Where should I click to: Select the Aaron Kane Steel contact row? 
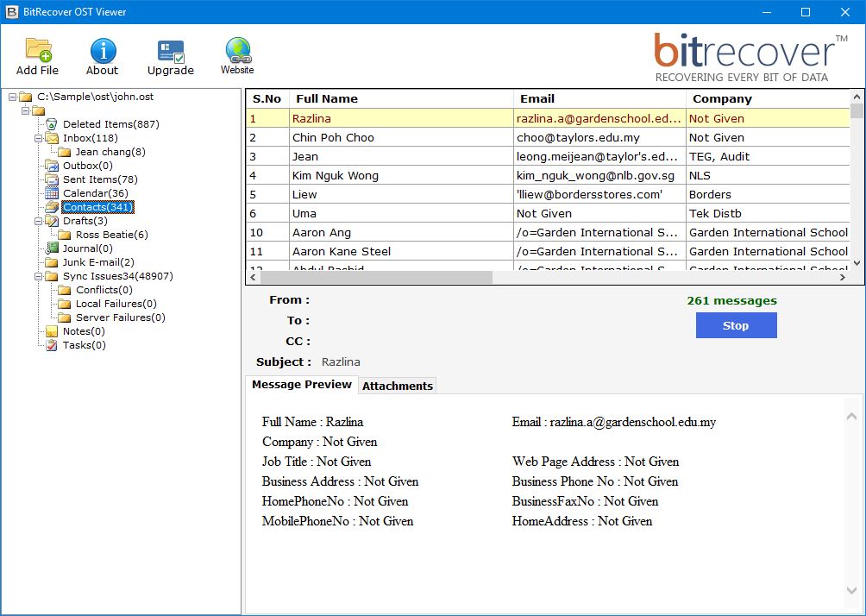548,251
